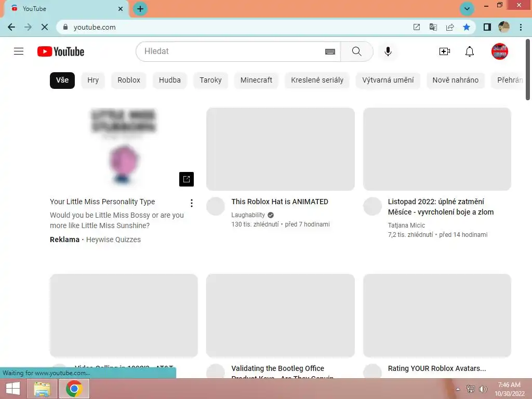Select the Kreslené seriály chip

pyautogui.click(x=317, y=81)
